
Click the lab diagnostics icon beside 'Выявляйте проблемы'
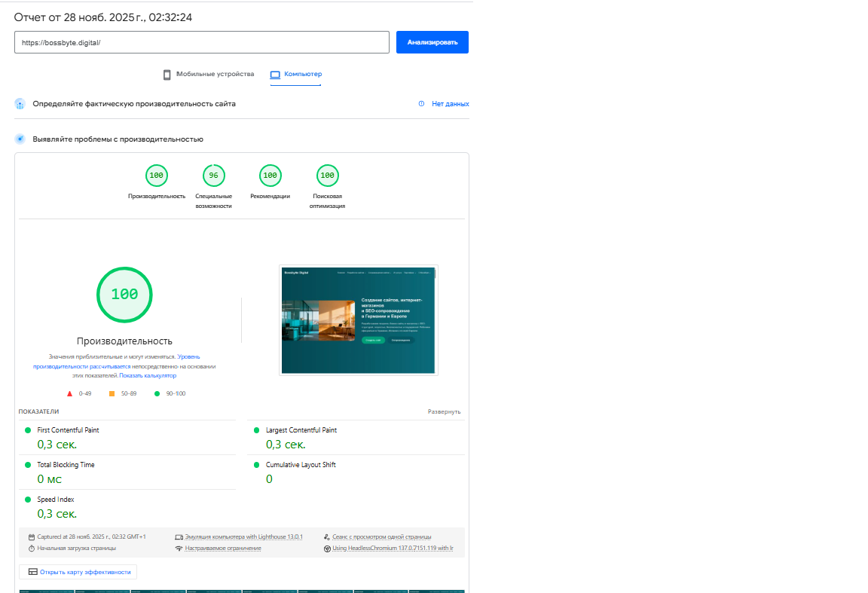20,139
